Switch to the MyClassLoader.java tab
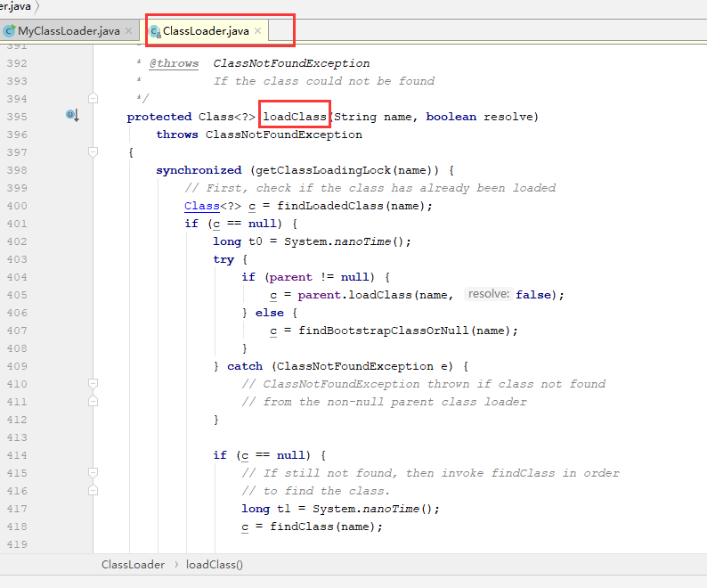This screenshot has height=588, width=707. (x=69, y=30)
